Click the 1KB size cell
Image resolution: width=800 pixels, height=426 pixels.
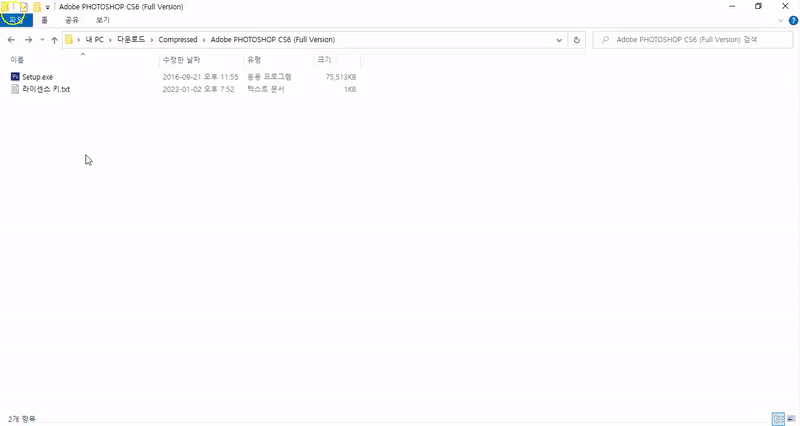(349, 89)
